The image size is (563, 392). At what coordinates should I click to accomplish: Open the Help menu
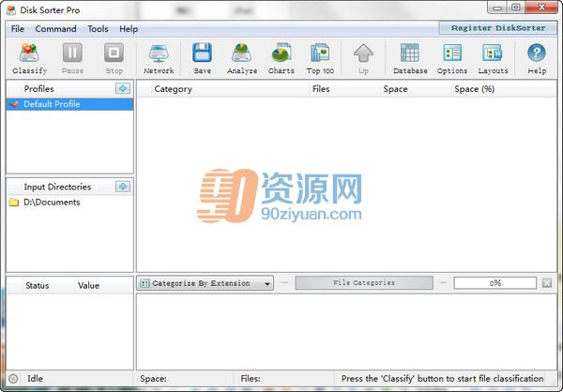click(129, 29)
